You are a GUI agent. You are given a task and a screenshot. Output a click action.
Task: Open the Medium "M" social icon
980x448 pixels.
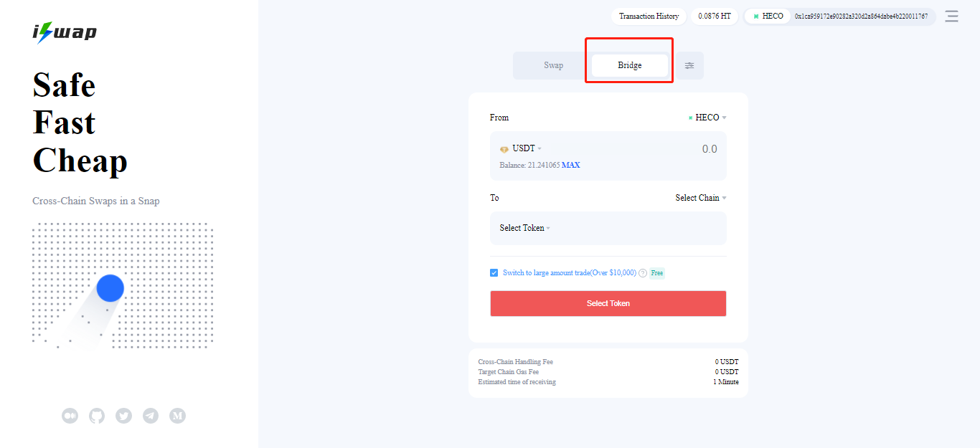(x=177, y=415)
